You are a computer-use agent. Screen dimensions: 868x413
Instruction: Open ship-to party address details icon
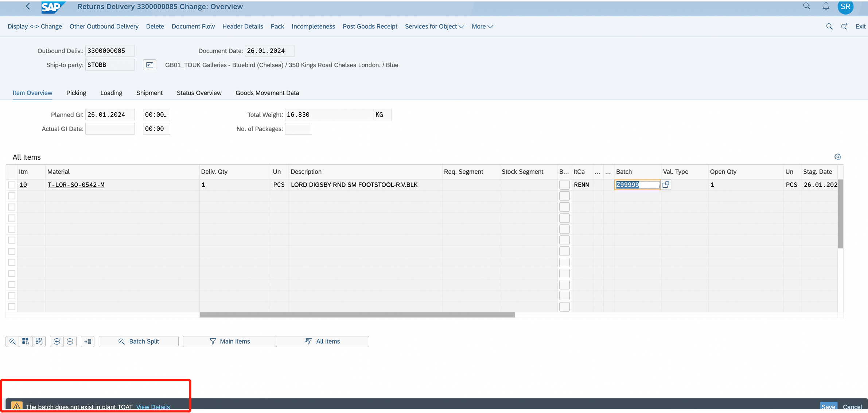click(x=149, y=65)
